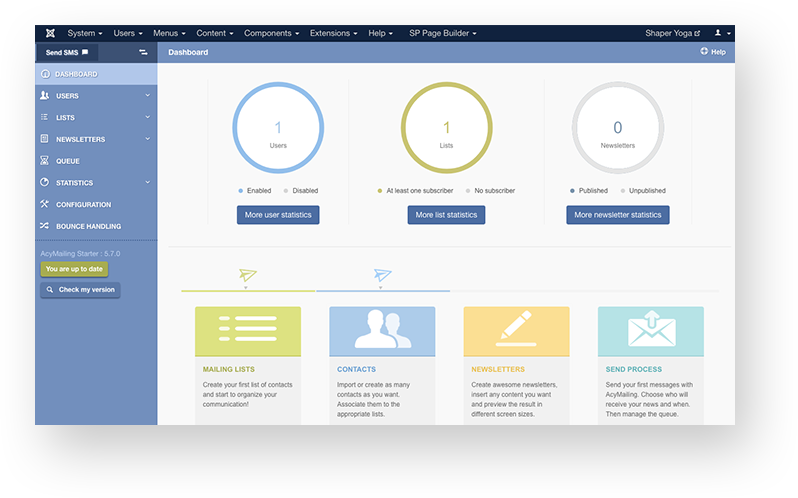
Task: Click the Newsletters card pencil image
Action: tap(517, 331)
